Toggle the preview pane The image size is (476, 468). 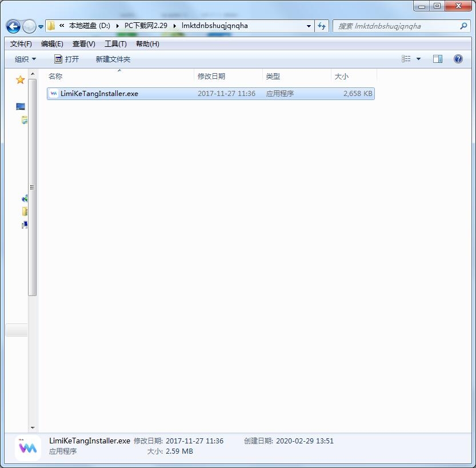438,59
